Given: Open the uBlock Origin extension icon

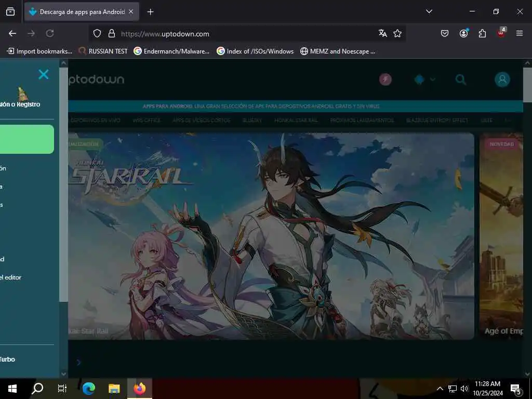Looking at the screenshot, I should click(x=501, y=33).
